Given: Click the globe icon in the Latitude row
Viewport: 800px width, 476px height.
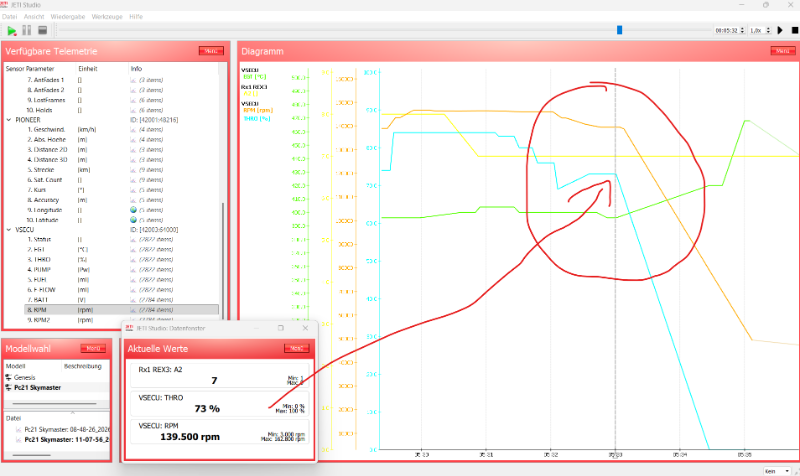Looking at the screenshot, I should pyautogui.click(x=133, y=220).
